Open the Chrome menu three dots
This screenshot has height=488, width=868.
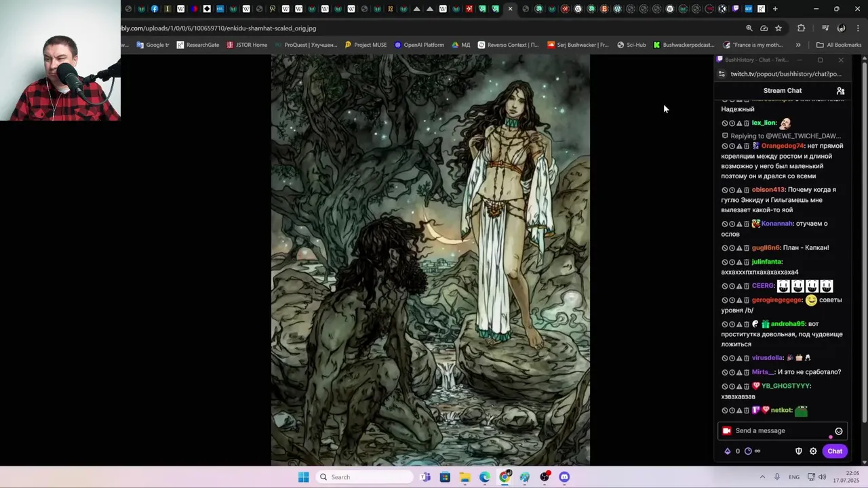pos(859,28)
